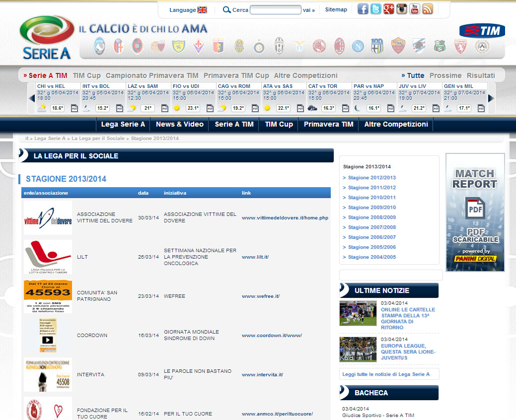Open the Sitemap link
The image size is (516, 420).
(x=336, y=9)
